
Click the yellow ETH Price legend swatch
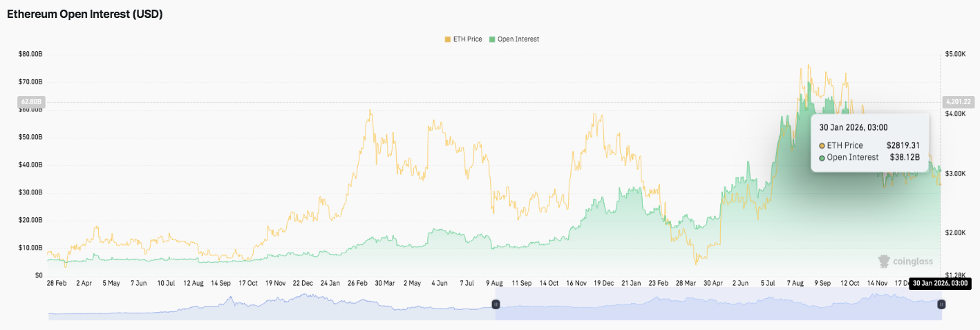(447, 39)
